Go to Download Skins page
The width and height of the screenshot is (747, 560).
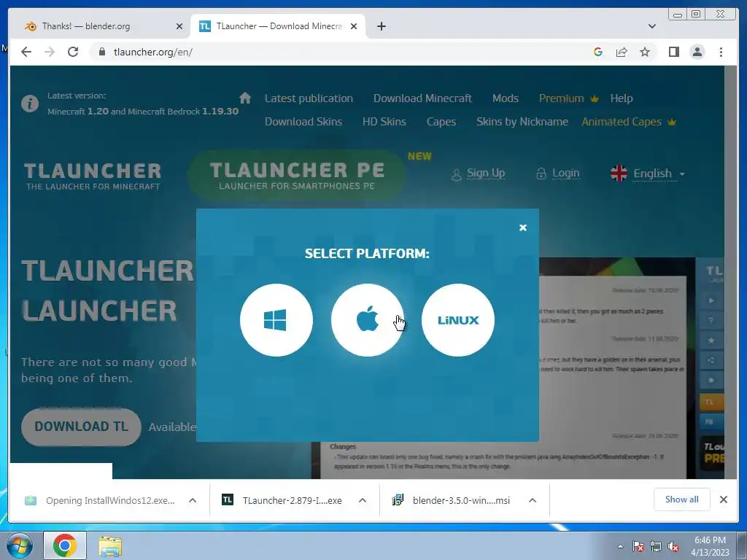303,122
